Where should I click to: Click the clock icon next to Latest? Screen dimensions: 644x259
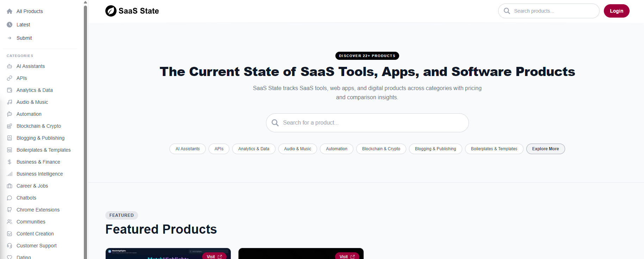coord(10,25)
